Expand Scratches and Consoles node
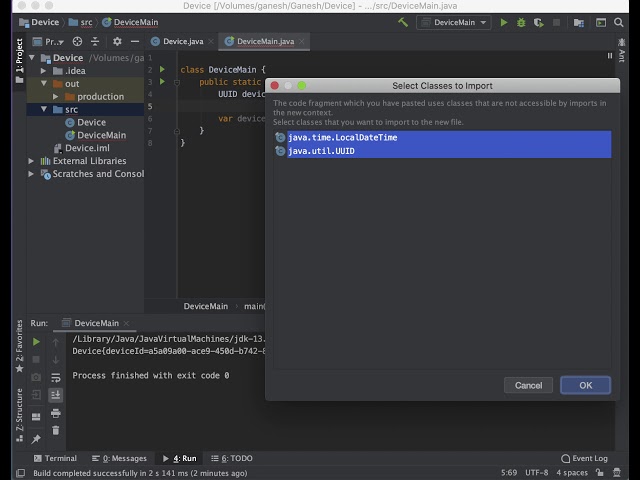Screen dimensions: 640x480 tap(31, 173)
